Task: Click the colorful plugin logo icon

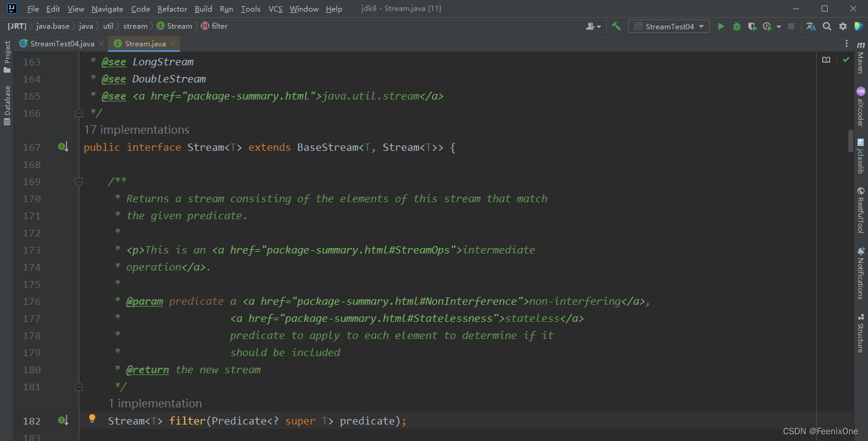Action: click(858, 26)
